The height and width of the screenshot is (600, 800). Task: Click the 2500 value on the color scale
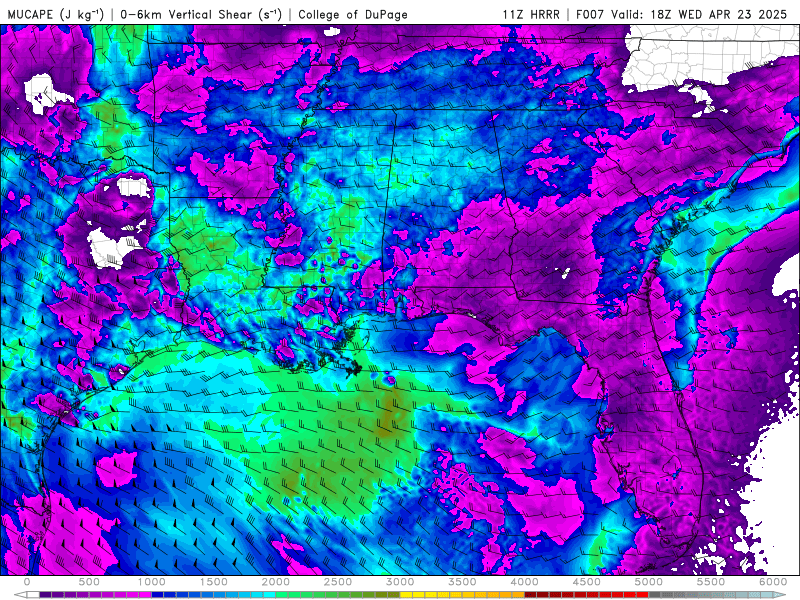pos(338,582)
